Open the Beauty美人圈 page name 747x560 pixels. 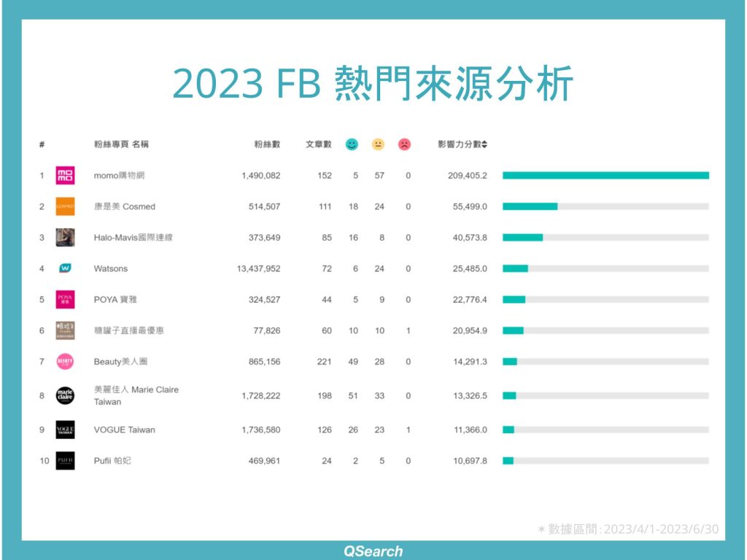pos(120,362)
